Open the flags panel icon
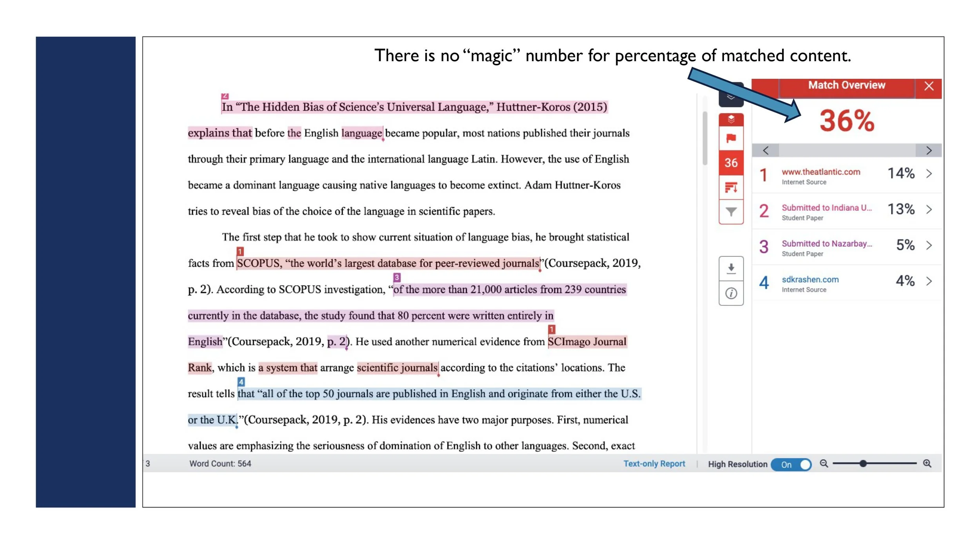 click(731, 138)
